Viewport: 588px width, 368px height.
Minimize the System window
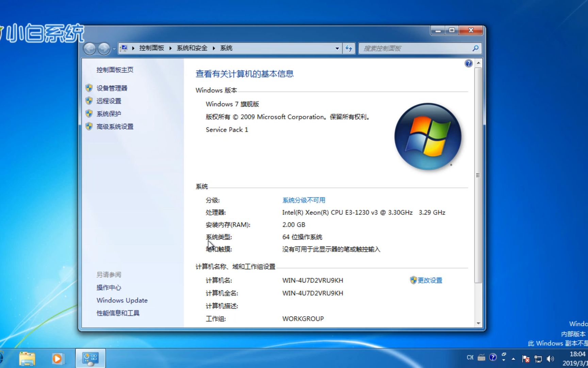(x=438, y=31)
